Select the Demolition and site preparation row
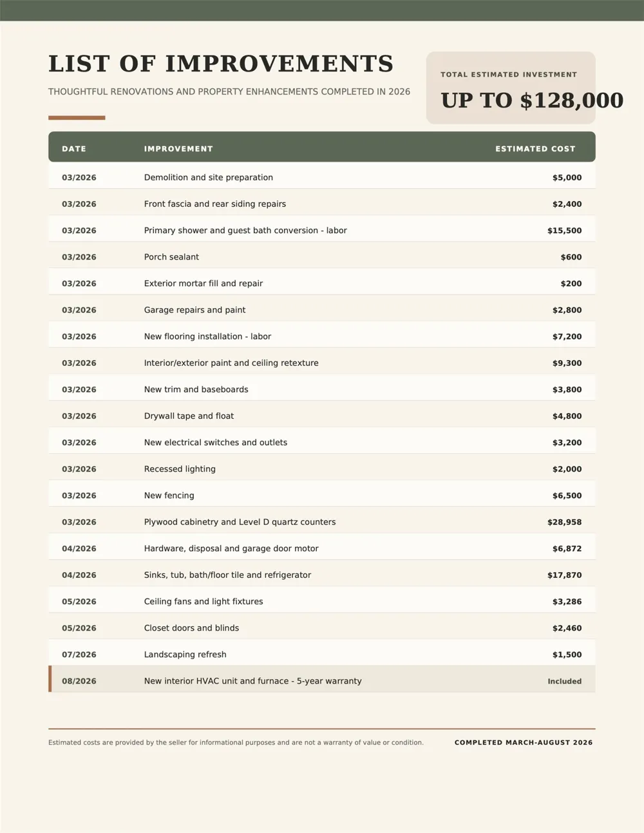The width and height of the screenshot is (644, 833). (x=322, y=177)
